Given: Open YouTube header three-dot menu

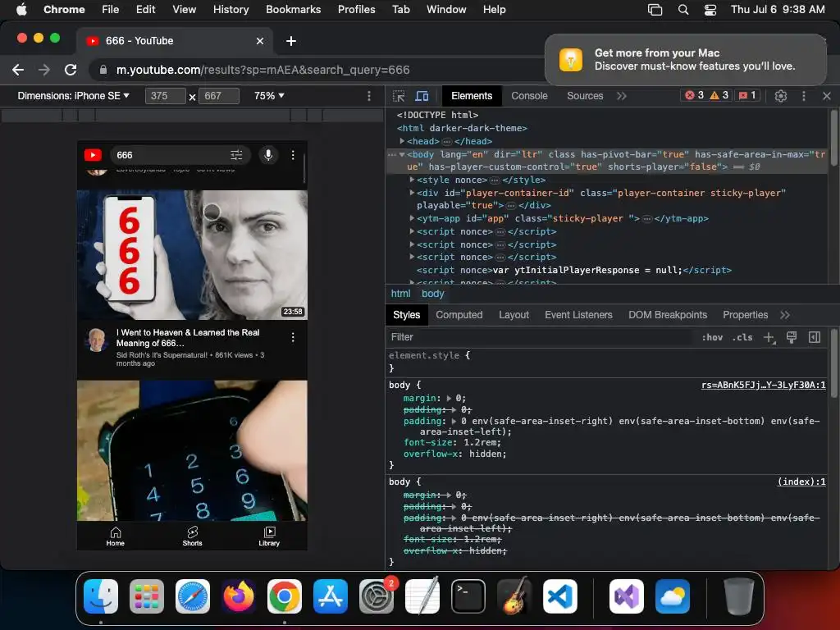Looking at the screenshot, I should click(293, 155).
